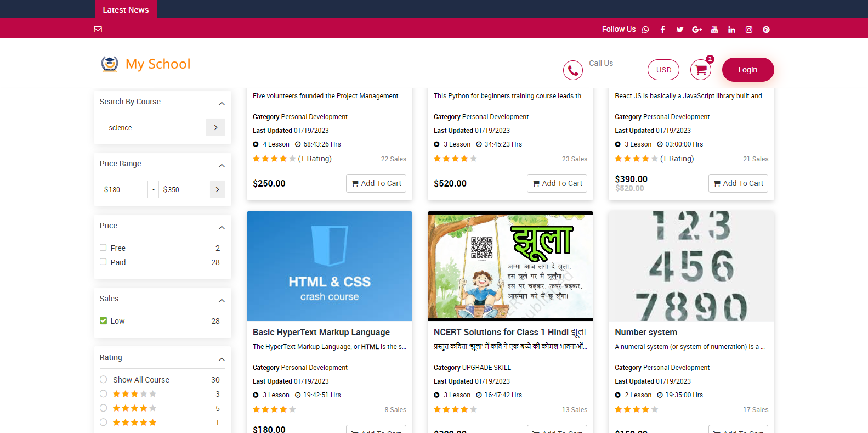Viewport: 868px width, 433px height.
Task: Check the Free price checkbox
Action: click(103, 248)
